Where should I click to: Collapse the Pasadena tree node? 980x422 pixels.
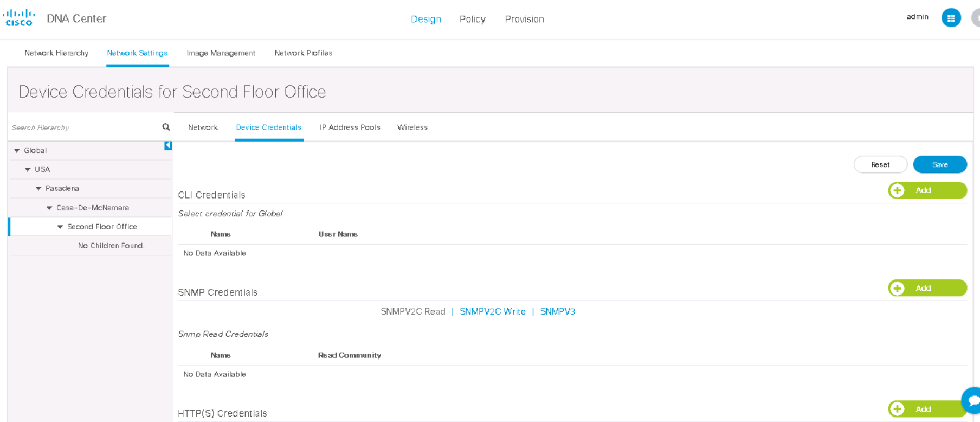click(x=38, y=189)
